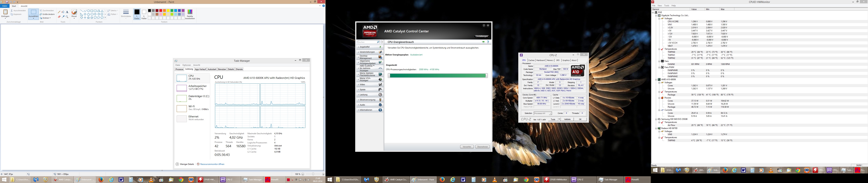Switch to the Mainboard tab in CPU-Z

click(541, 60)
